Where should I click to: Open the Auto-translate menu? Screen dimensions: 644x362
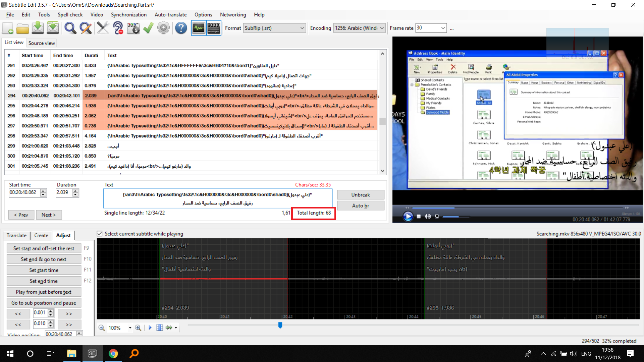pos(170,15)
